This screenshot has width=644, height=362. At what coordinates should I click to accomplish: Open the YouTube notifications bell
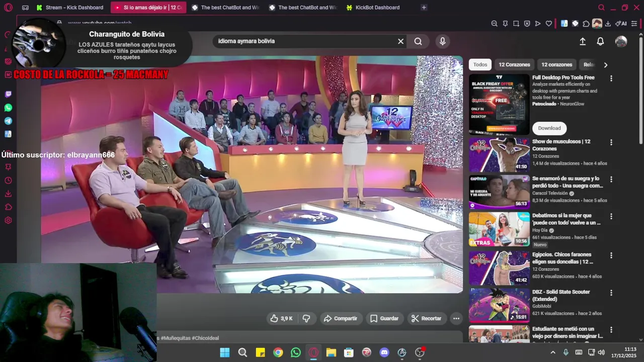coord(600,42)
